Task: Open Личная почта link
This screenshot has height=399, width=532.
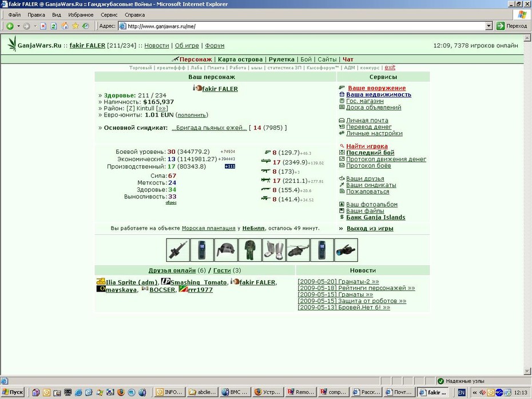Action: [367, 121]
